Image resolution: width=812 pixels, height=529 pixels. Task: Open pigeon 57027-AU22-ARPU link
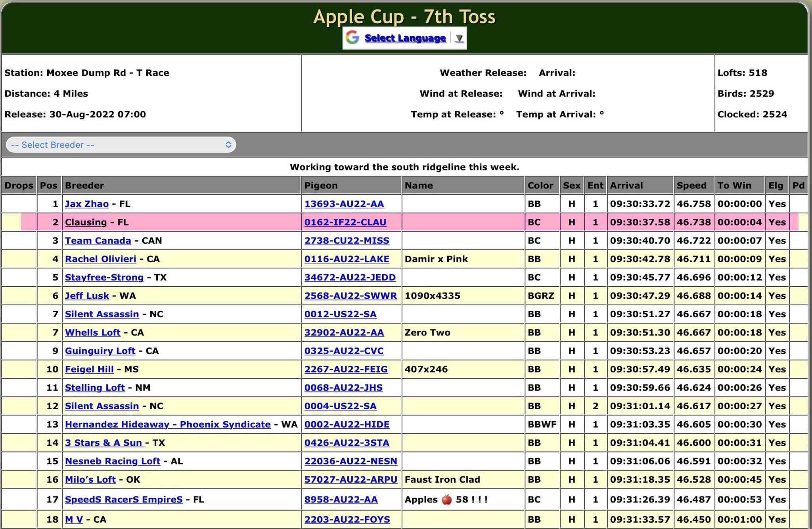350,479
